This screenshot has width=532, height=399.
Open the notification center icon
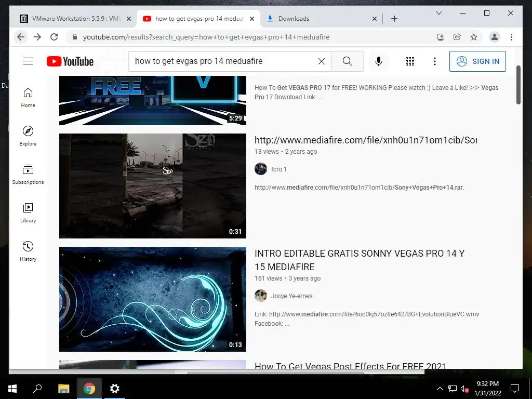515,389
